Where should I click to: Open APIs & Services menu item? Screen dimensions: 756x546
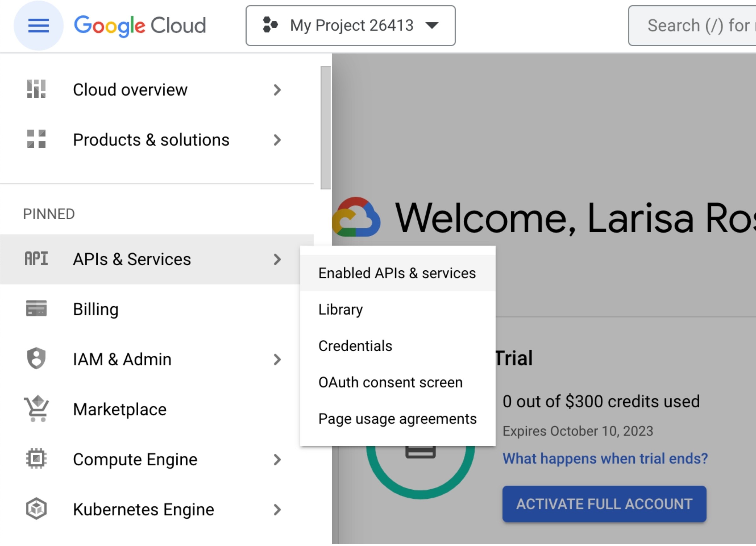[x=157, y=260]
